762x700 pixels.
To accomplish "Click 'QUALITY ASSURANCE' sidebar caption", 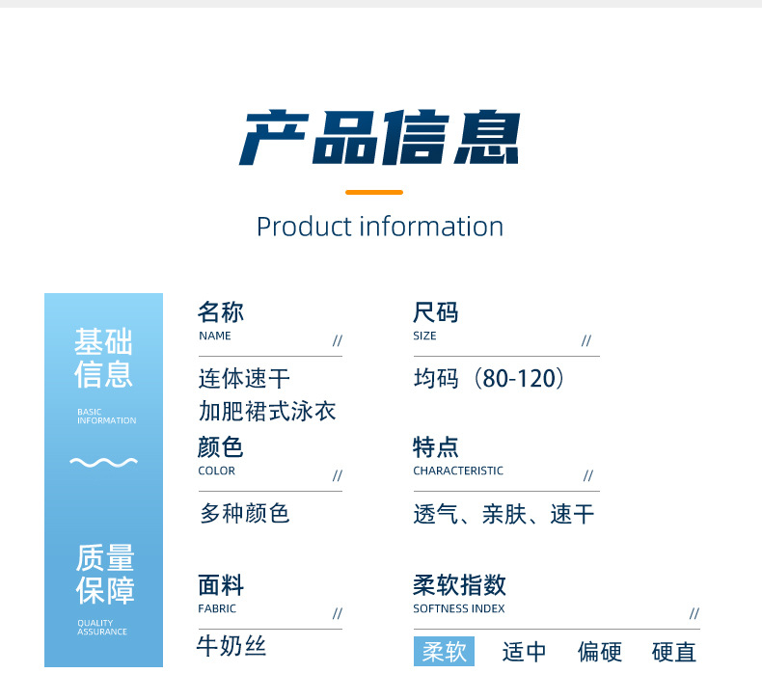I will click(x=102, y=627).
